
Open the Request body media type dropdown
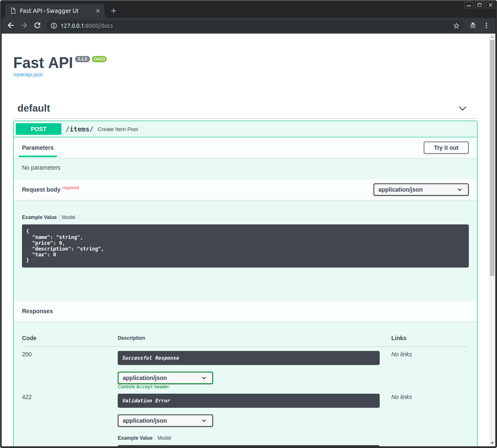420,190
